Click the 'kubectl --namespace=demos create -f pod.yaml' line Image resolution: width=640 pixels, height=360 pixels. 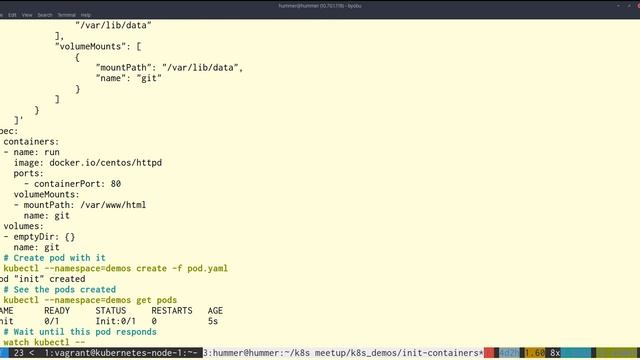coord(116,269)
